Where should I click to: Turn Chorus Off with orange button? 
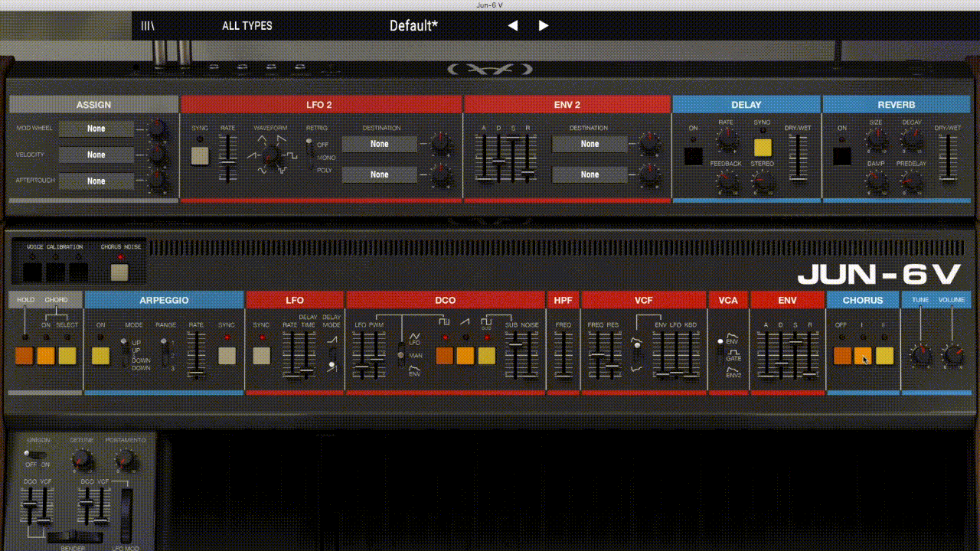point(843,356)
